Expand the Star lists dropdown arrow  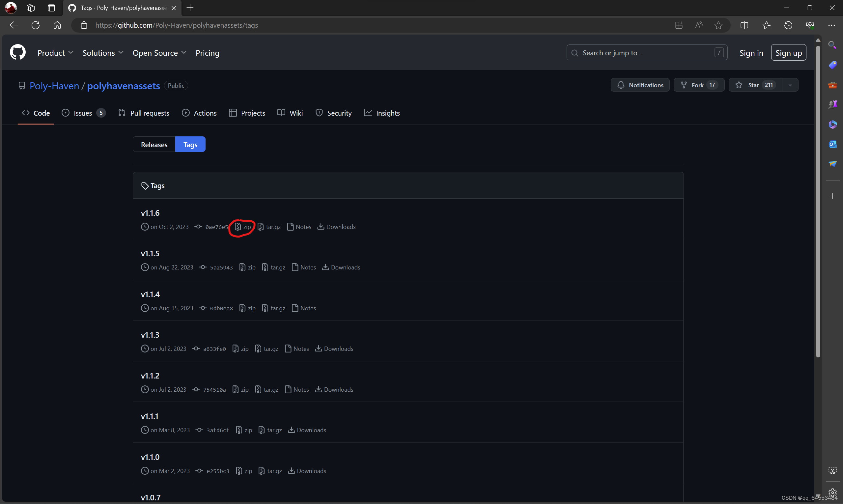pos(790,85)
